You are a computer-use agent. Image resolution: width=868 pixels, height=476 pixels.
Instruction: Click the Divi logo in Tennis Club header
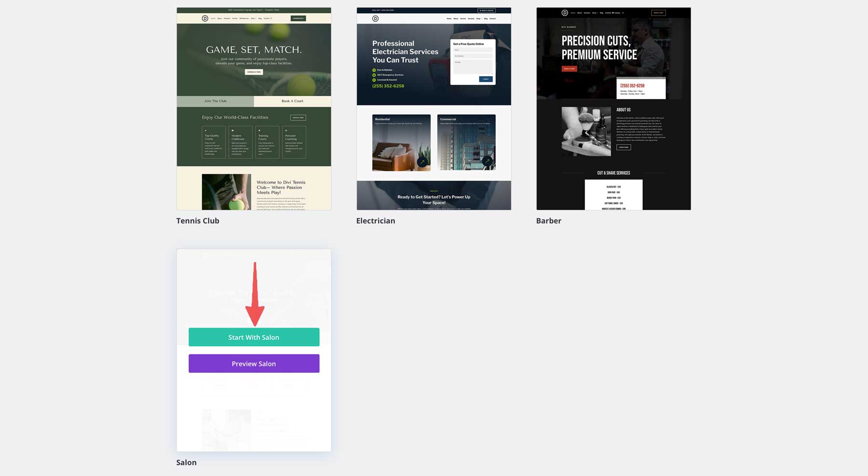[x=204, y=18]
